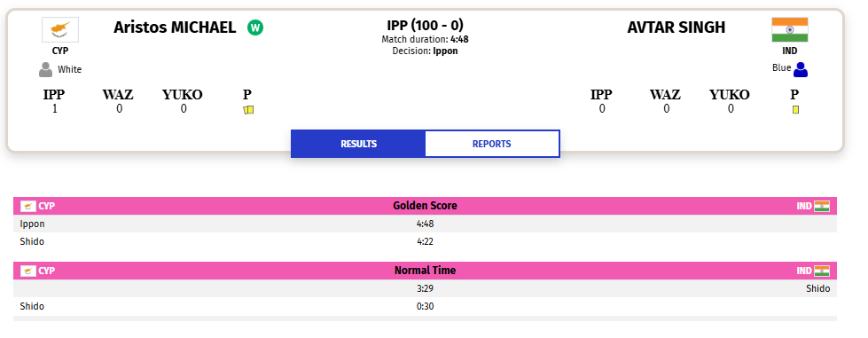Screen dimensions: 868x338
Task: Click the yellow penalty cards under Michael's P
Action: (248, 110)
